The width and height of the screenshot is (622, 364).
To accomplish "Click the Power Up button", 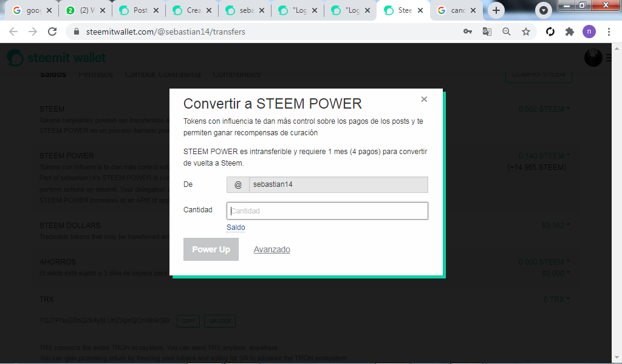I will point(211,249).
